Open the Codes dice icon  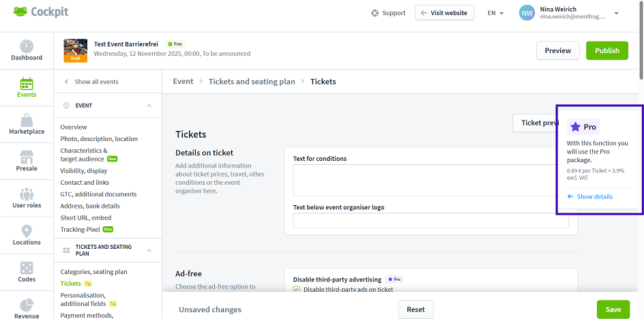coord(27,268)
